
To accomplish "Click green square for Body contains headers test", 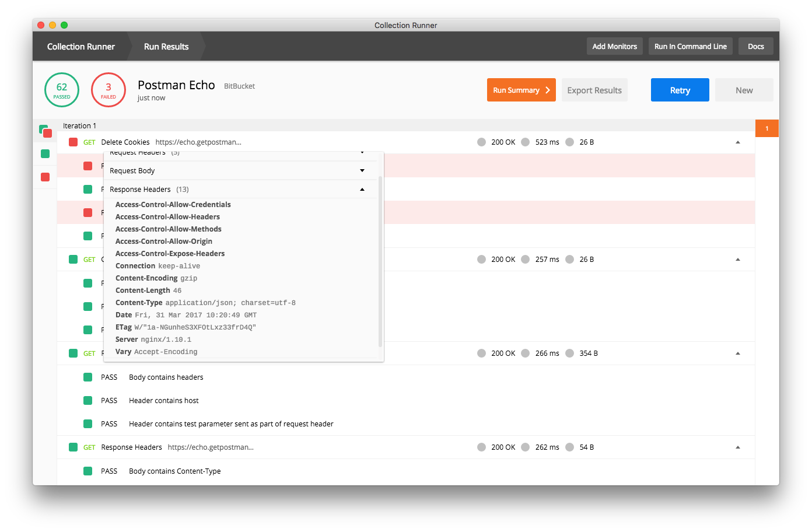I will coord(87,377).
